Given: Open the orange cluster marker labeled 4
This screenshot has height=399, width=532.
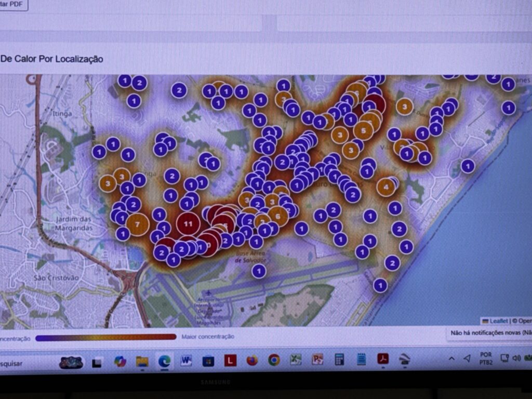Looking at the screenshot, I should [x=386, y=187].
